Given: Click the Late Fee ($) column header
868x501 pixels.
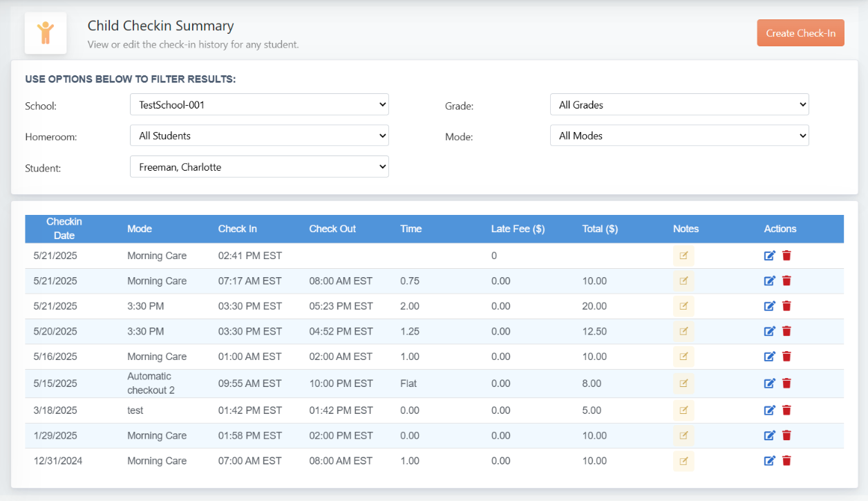Looking at the screenshot, I should point(518,229).
